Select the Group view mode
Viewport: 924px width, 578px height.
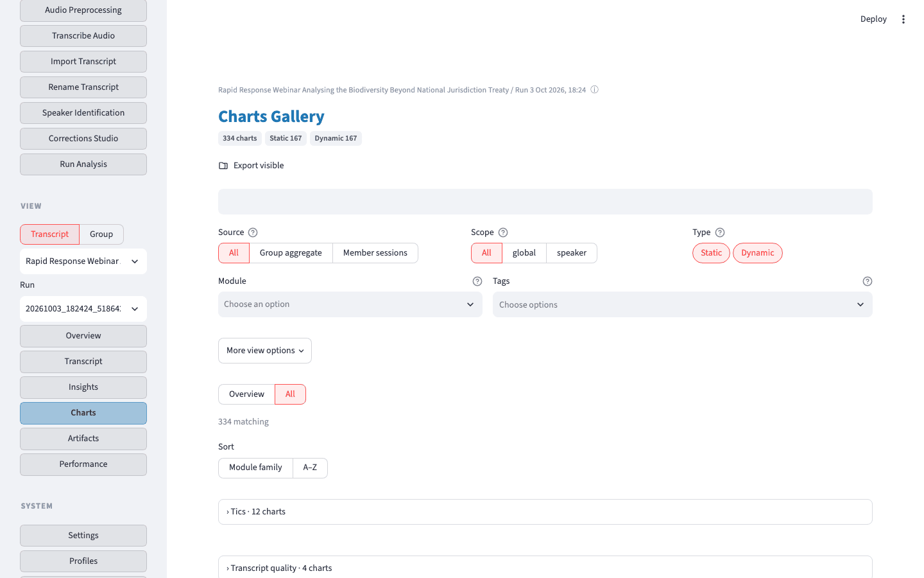[x=101, y=234]
